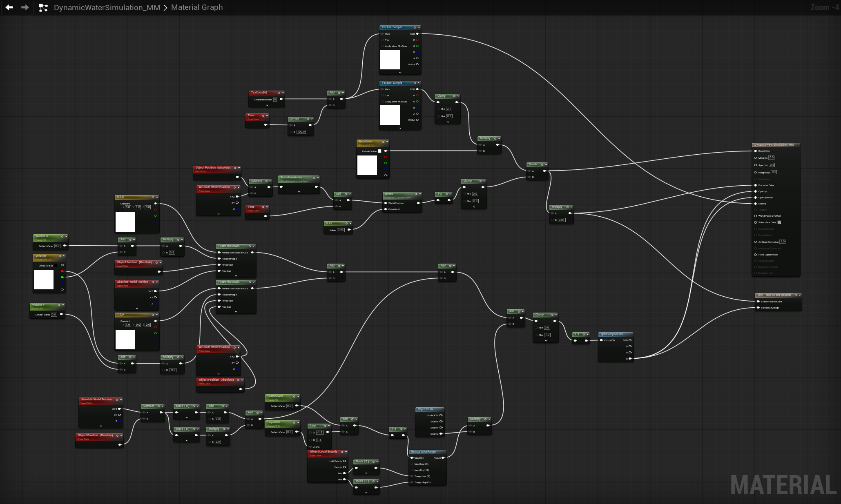Viewport: 841px width, 504px height.
Task: Click preview circle icon on Lerp node
Action: pyautogui.click(x=325, y=426)
